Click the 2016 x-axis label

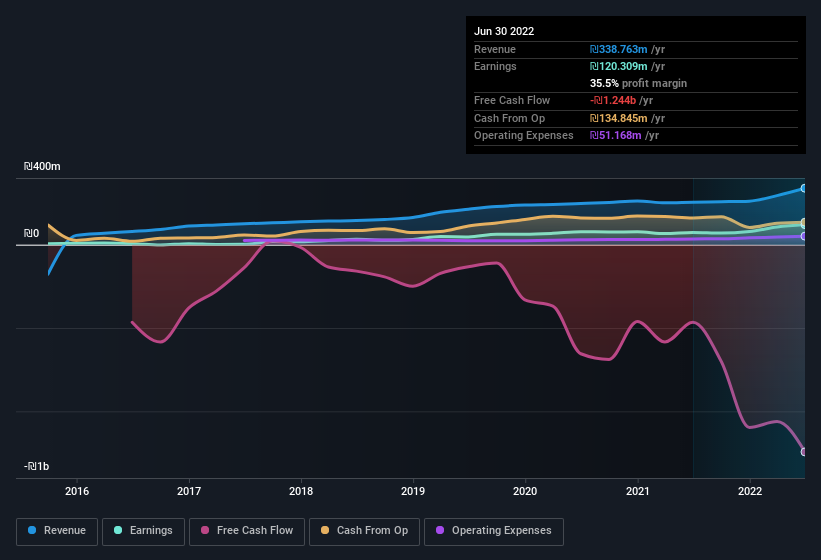click(x=77, y=491)
